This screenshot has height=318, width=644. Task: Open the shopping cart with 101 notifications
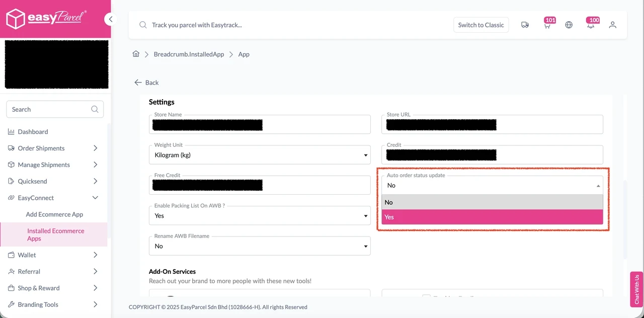(x=547, y=25)
